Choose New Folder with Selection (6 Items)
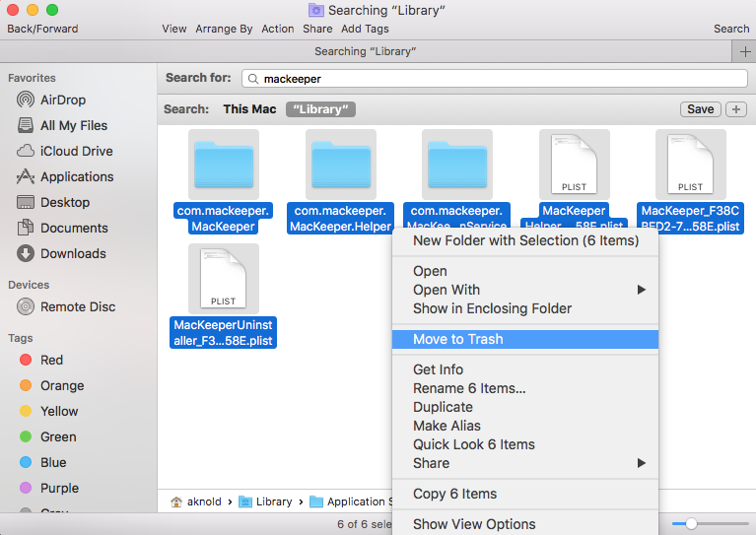756x535 pixels. click(x=525, y=240)
